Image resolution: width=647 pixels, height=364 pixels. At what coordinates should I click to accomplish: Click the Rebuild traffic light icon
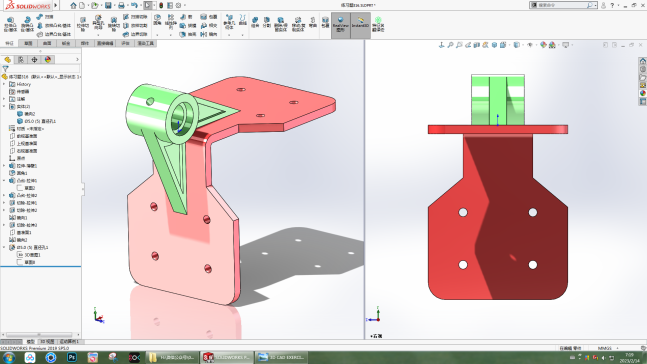[x=161, y=5]
